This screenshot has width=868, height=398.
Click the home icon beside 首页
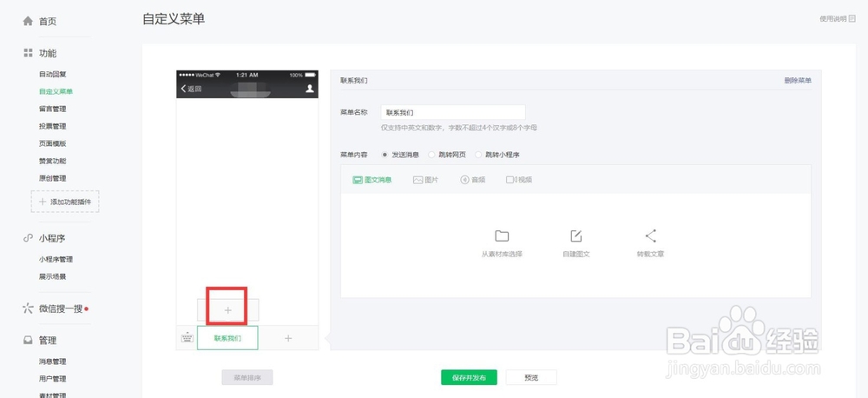pyautogui.click(x=28, y=21)
